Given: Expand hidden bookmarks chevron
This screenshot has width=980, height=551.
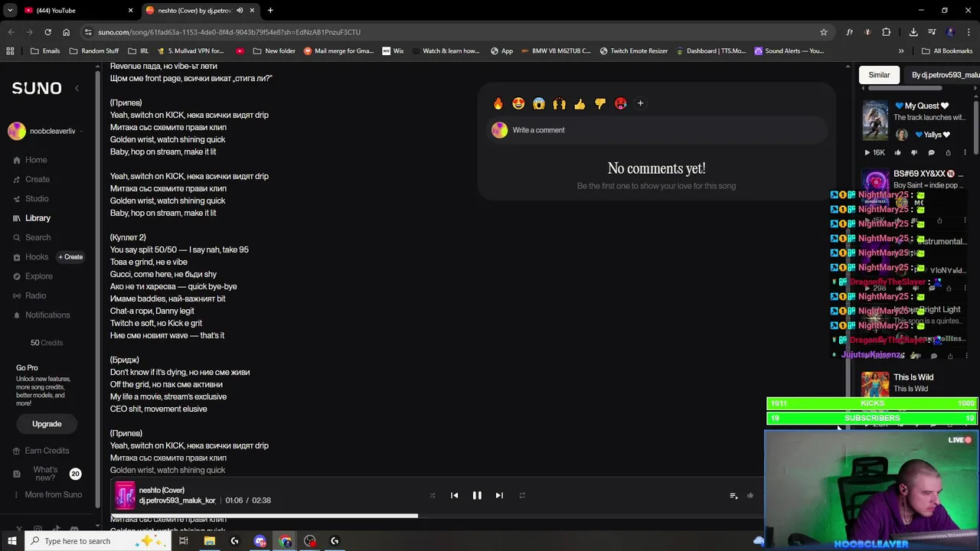Looking at the screenshot, I should point(901,51).
